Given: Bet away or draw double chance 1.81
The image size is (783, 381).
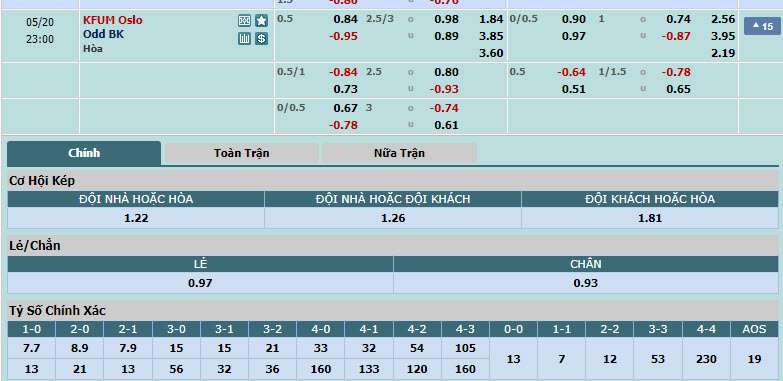Looking at the screenshot, I should click(650, 218).
